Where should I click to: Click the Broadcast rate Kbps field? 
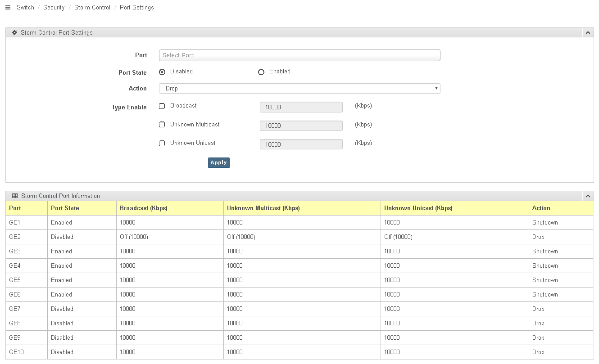[301, 107]
